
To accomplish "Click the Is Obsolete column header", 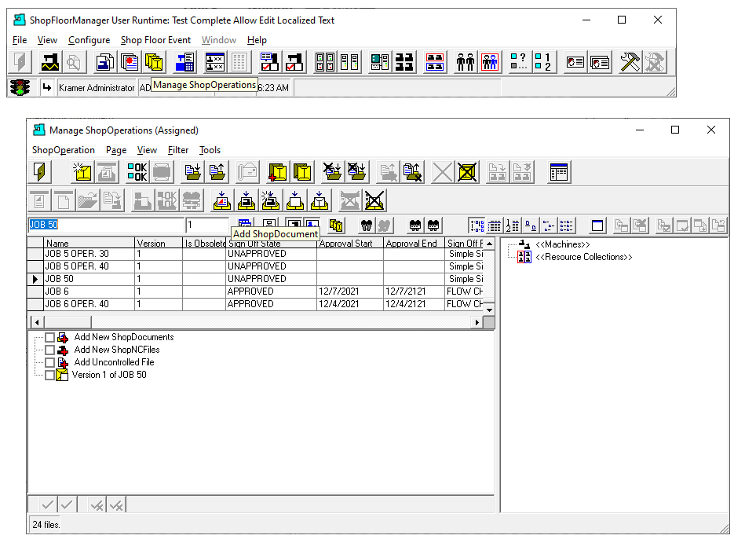I will pyautogui.click(x=204, y=243).
